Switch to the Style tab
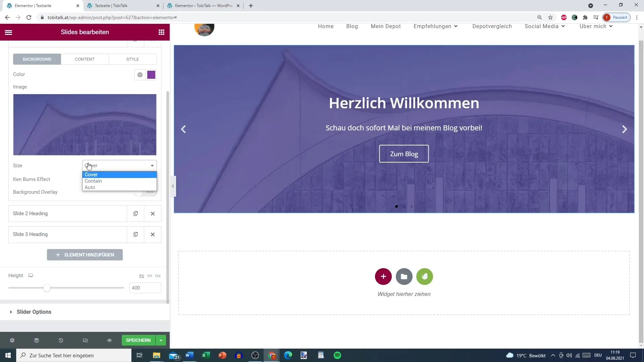Screen dimensions: 644x362 pos(132,59)
